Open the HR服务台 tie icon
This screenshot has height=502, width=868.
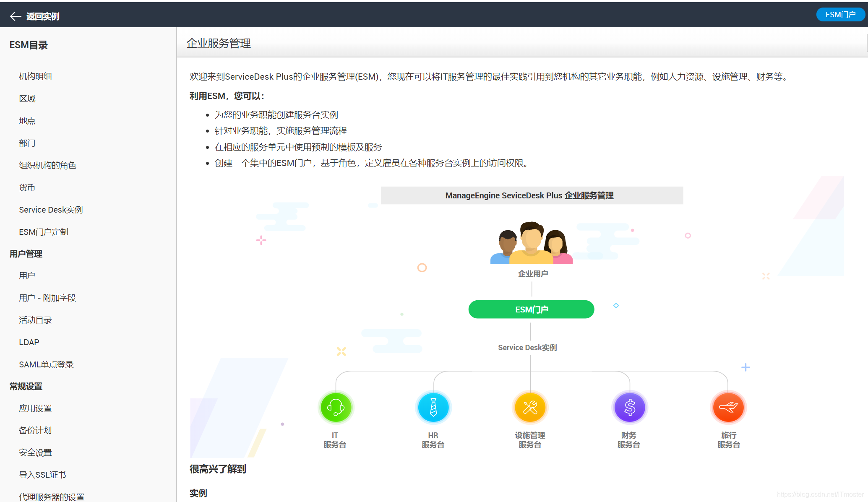[433, 407]
